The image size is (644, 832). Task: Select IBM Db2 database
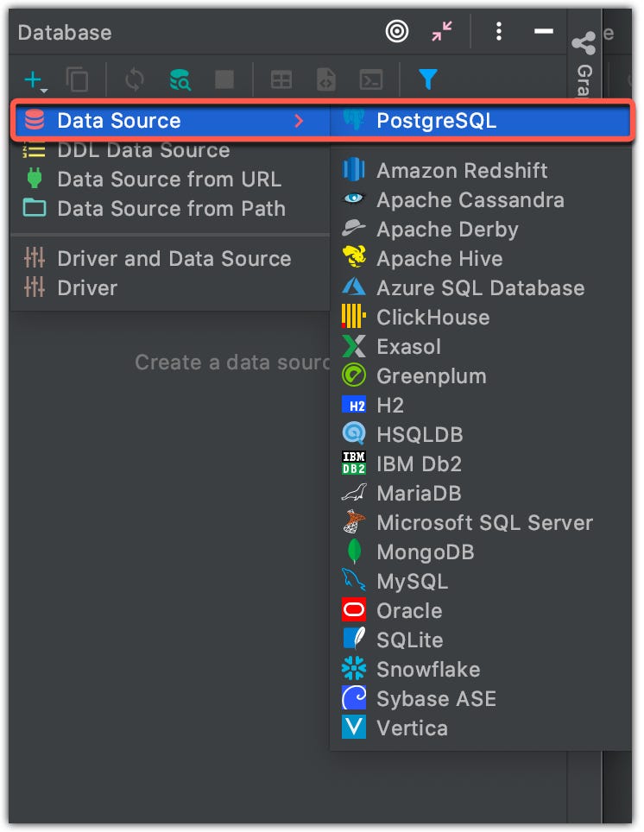click(480, 463)
